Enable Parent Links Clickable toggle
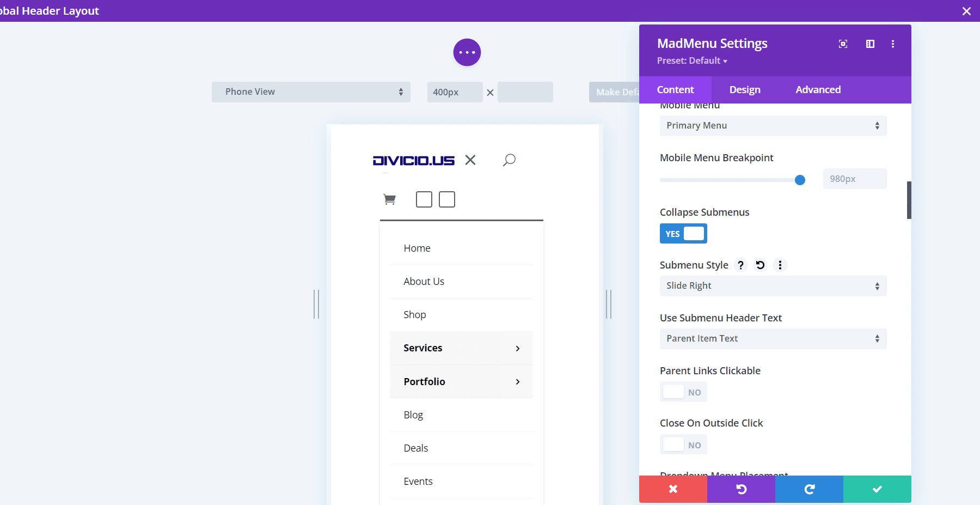This screenshot has height=505, width=980. point(683,392)
